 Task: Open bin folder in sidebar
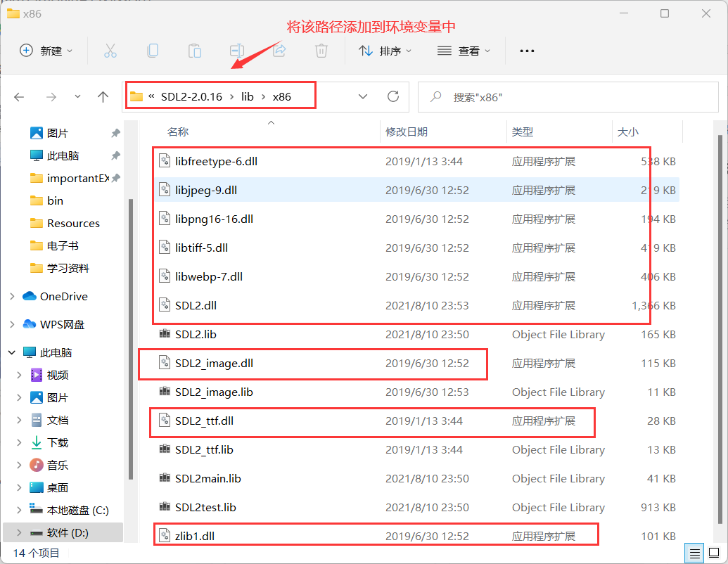[x=55, y=200]
